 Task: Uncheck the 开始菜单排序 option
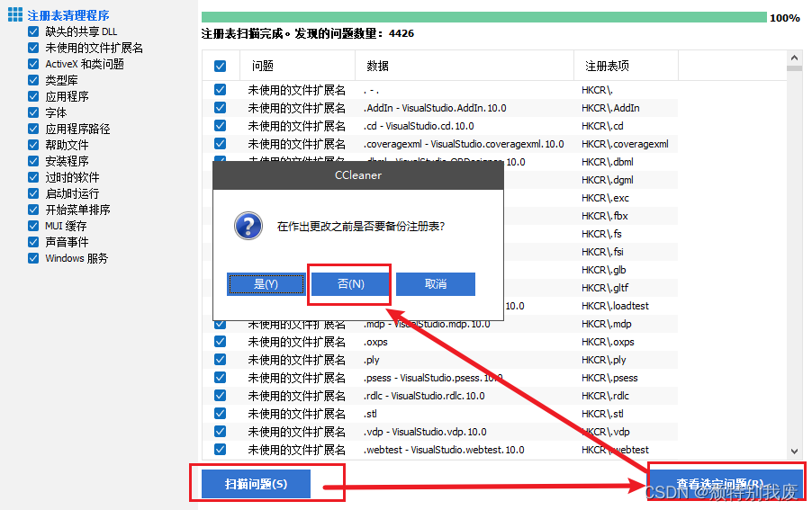point(33,210)
